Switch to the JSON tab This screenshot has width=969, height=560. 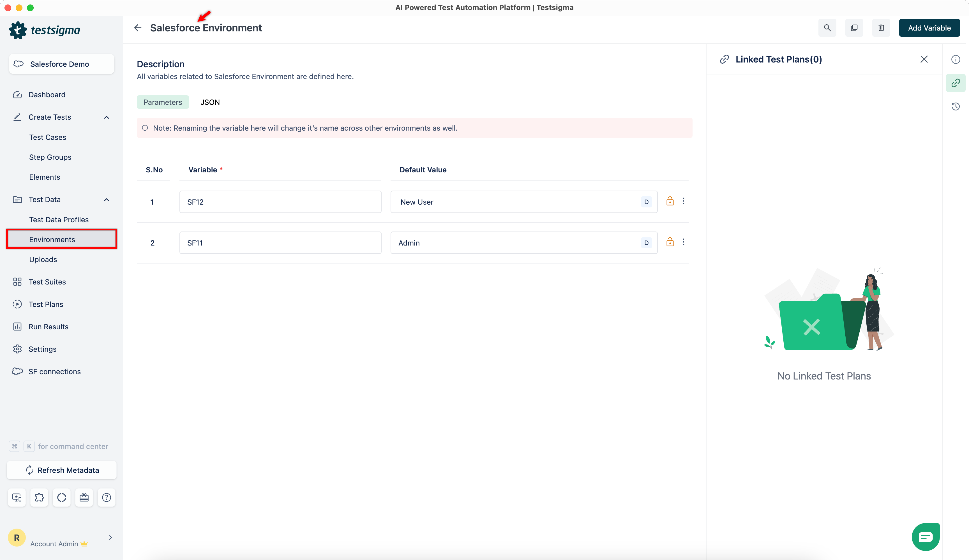click(x=210, y=102)
